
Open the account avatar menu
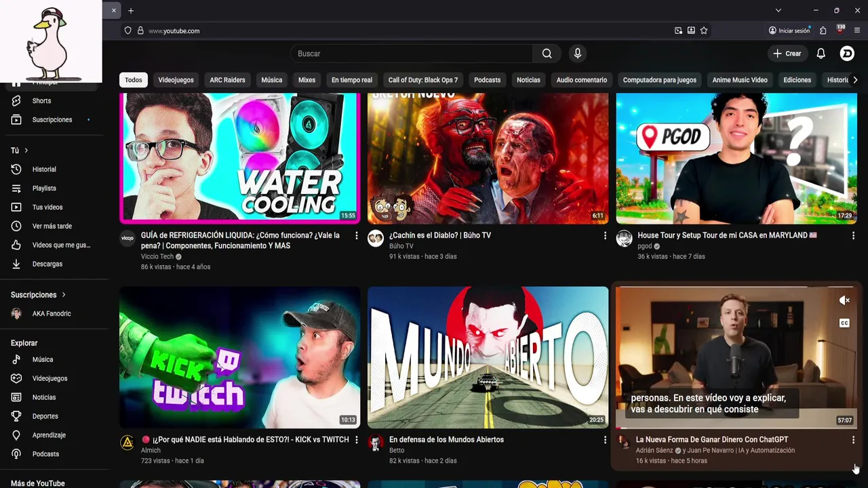[x=847, y=54]
